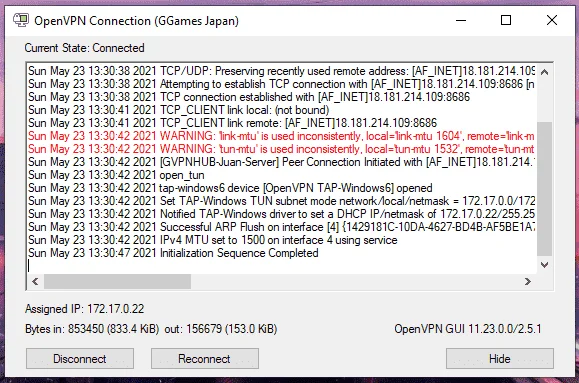The height and width of the screenshot is (383, 579).
Task: Click the log scroll right arrow
Action: [x=528, y=281]
